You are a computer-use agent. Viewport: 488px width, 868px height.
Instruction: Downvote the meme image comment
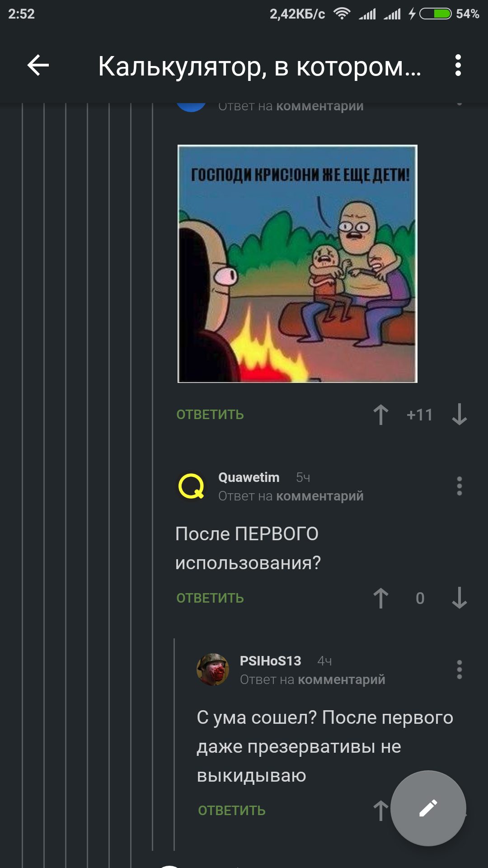coord(460,415)
